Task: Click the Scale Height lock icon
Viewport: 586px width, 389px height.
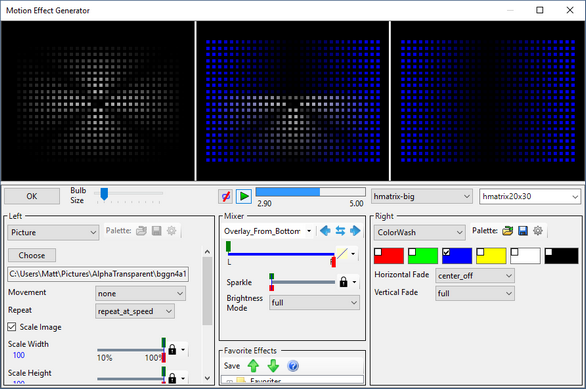Action: [172, 378]
